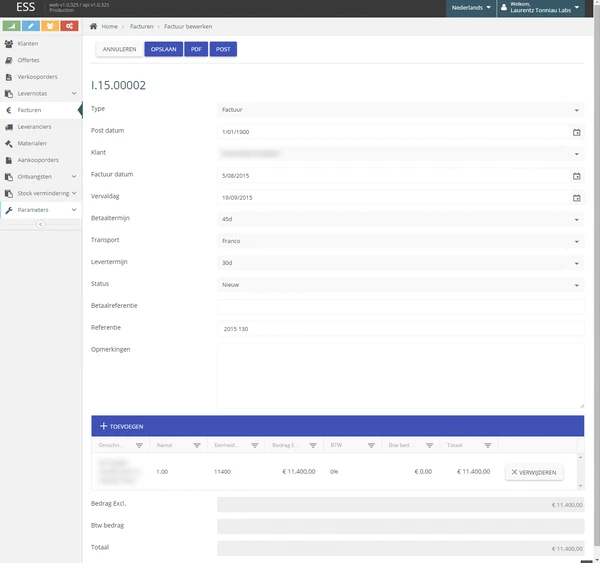Open the Factuur datum calendar picker
This screenshot has width=600, height=563.
[x=576, y=176]
